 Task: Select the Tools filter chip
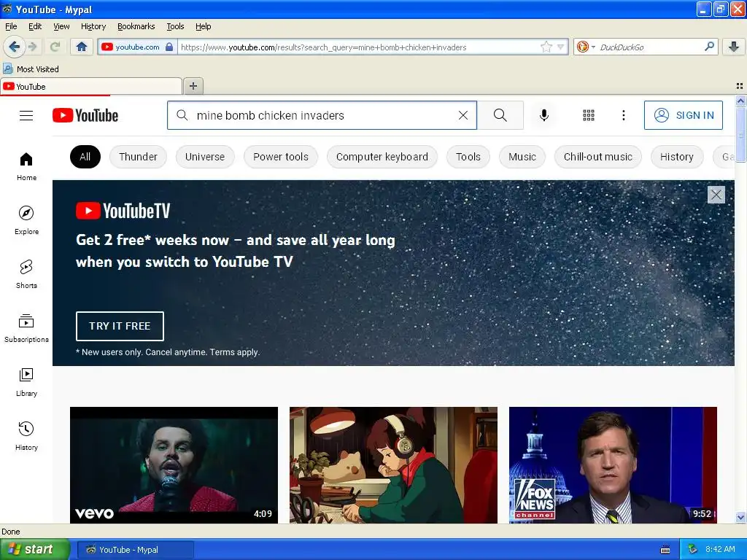tap(468, 157)
